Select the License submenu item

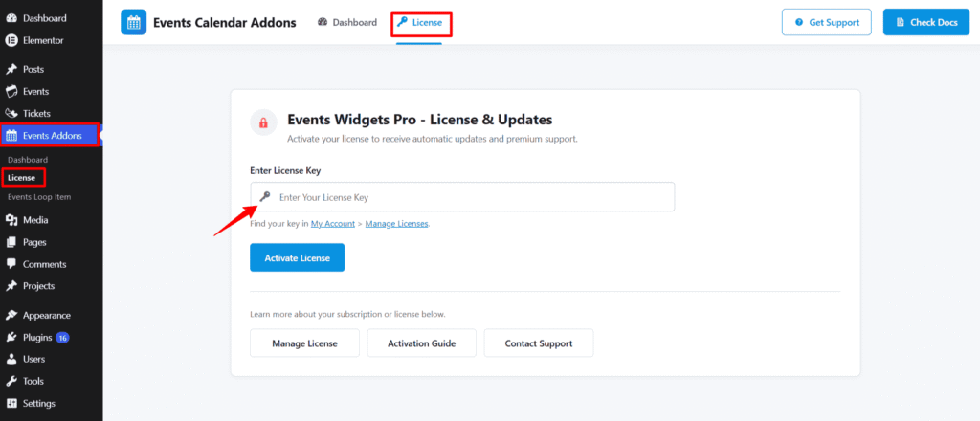pyautogui.click(x=21, y=178)
